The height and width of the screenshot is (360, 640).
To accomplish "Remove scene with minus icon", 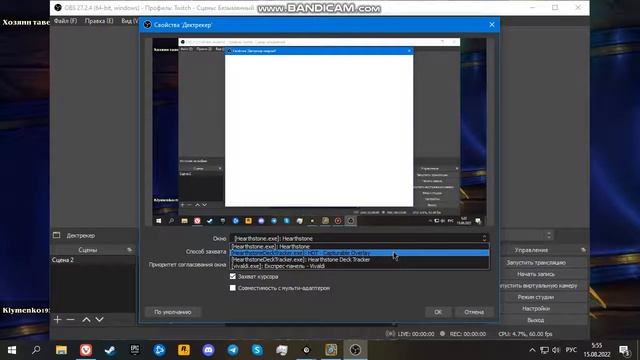I will point(70,320).
